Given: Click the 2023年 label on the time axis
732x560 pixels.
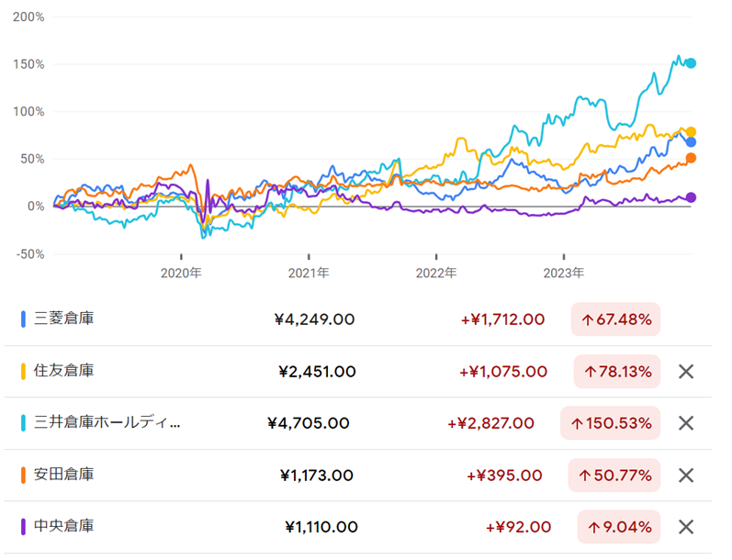Looking at the screenshot, I should tap(563, 273).
